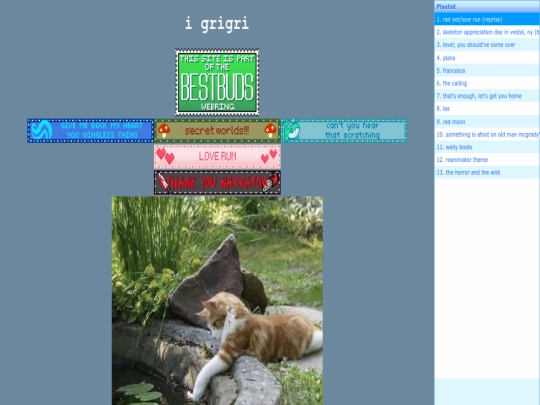Play track 5 "francesca"
The image size is (540, 405).
[x=487, y=70]
